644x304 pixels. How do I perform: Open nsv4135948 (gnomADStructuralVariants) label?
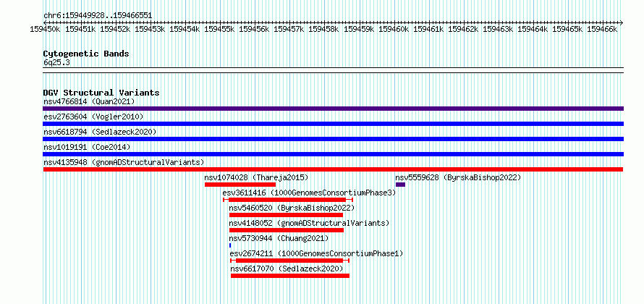click(x=124, y=162)
